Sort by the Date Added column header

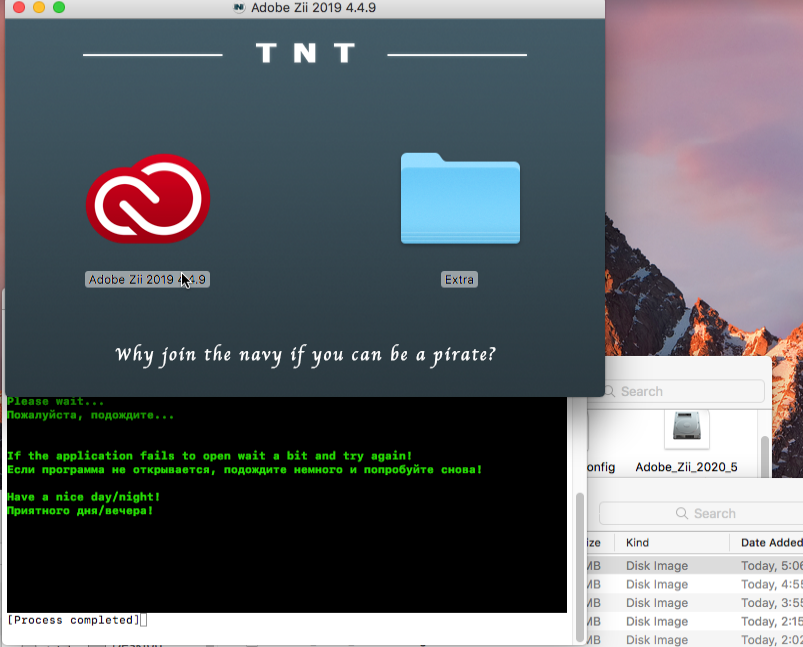[771, 542]
